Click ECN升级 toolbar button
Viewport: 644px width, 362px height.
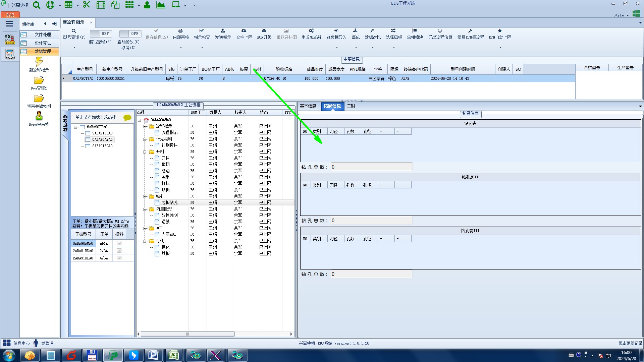(264, 34)
